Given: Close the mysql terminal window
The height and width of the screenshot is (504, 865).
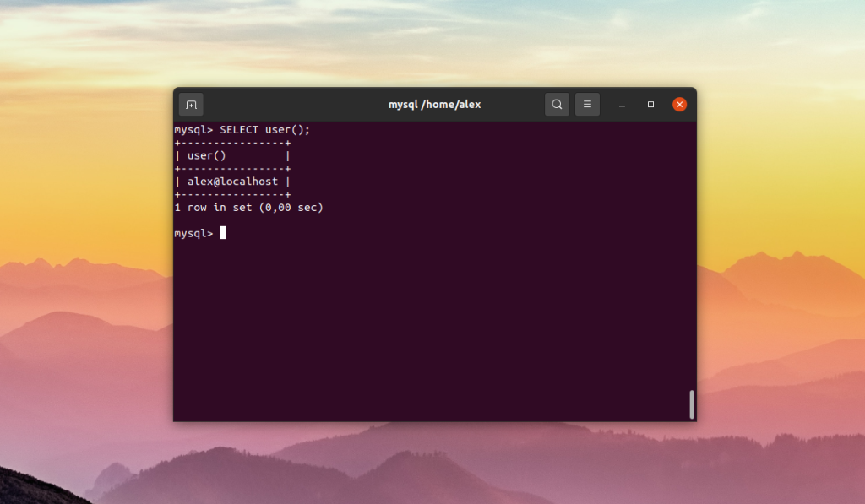Looking at the screenshot, I should click(679, 104).
